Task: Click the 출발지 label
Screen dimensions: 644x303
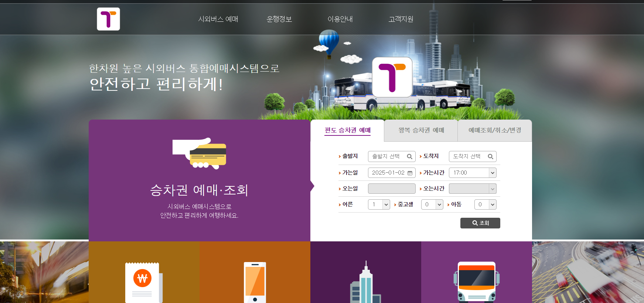Action: pyautogui.click(x=350, y=156)
